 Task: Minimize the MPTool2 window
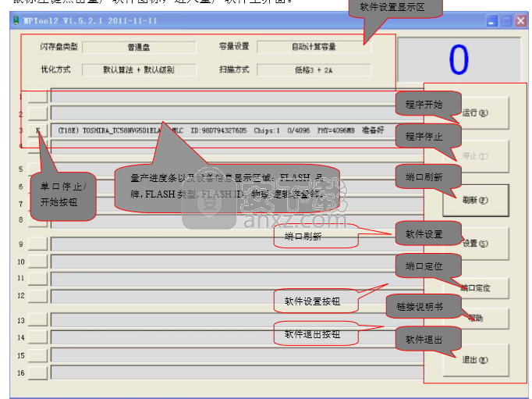491,21
